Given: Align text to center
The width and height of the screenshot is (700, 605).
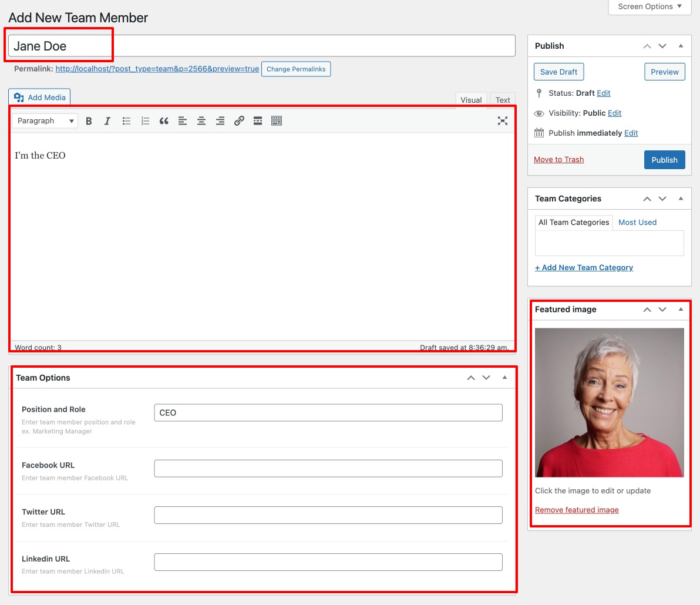Looking at the screenshot, I should [x=201, y=121].
